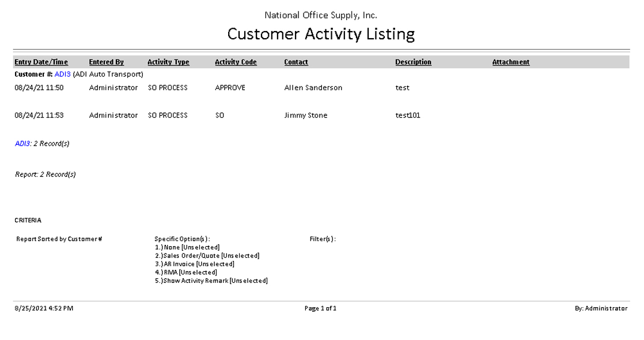
Task: Click the Entry Date/Time column header
Action: pyautogui.click(x=41, y=62)
